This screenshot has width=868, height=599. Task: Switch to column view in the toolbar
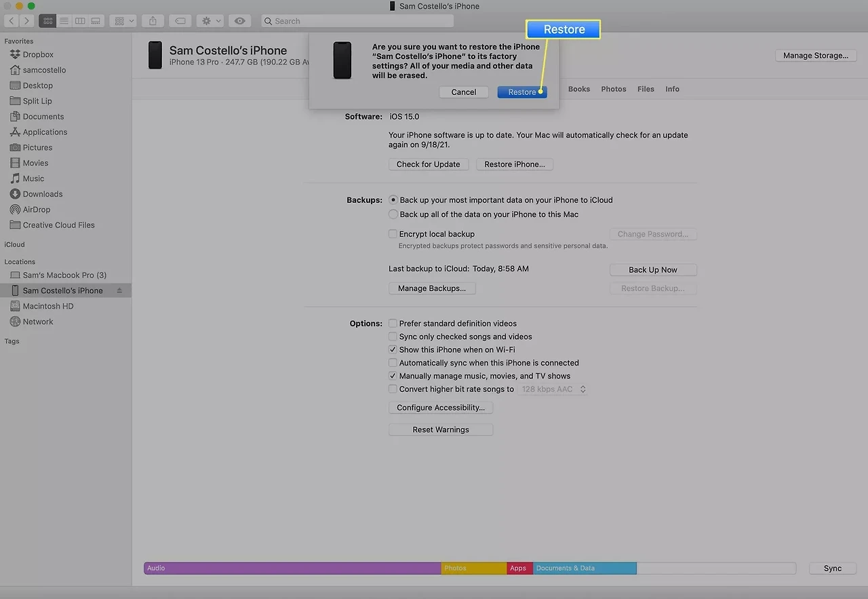tap(80, 21)
